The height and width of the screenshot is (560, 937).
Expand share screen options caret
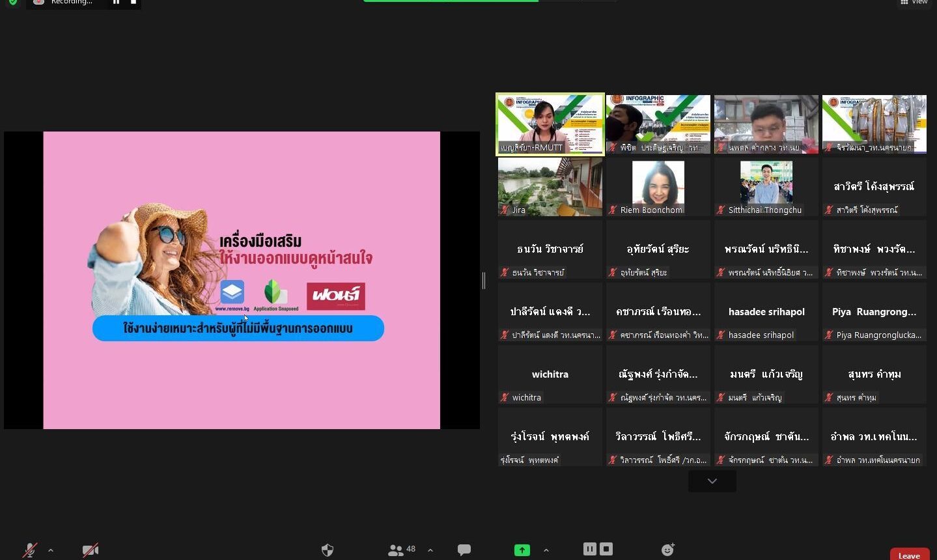(x=546, y=550)
